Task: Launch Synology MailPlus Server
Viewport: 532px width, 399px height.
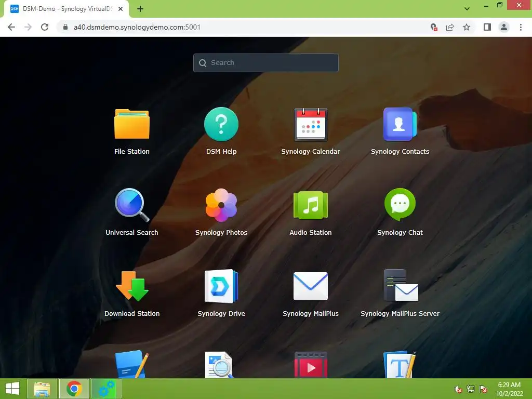Action: click(401, 285)
